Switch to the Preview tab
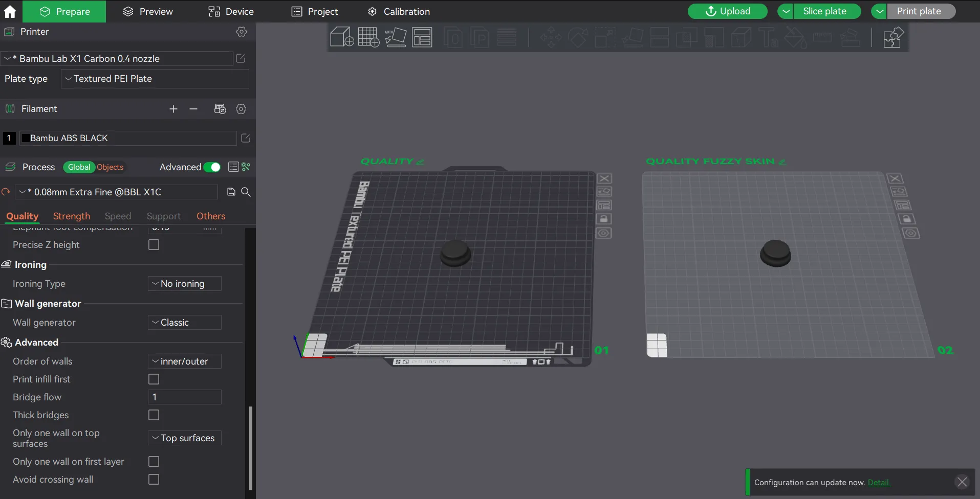 point(148,11)
